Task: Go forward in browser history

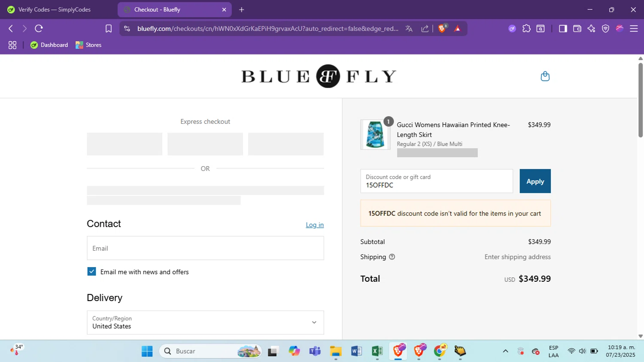Action: (x=24, y=29)
